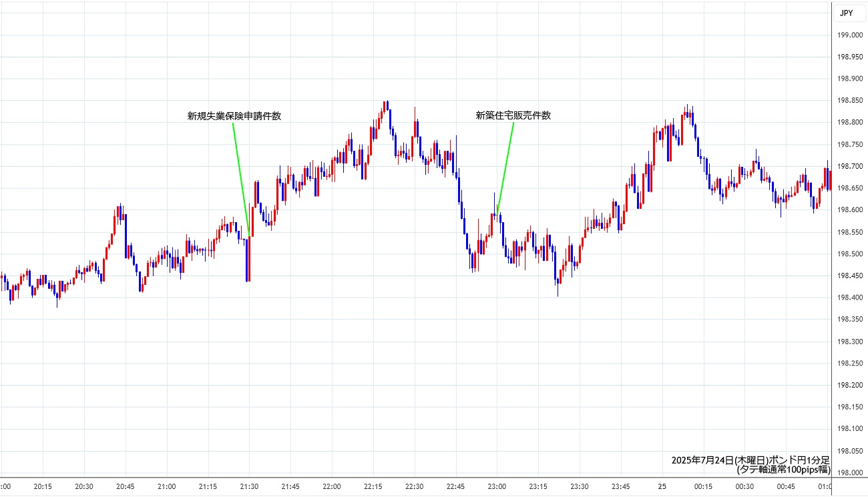Click the タテ軸通常100pips幅 caption line
The image size is (868, 497).
coord(783,470)
